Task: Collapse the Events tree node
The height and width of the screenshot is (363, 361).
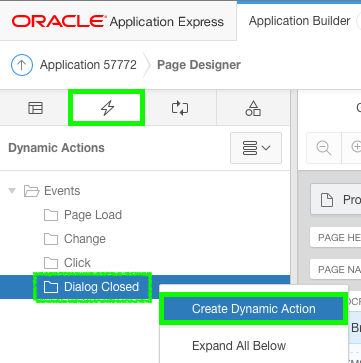Action: [12, 191]
